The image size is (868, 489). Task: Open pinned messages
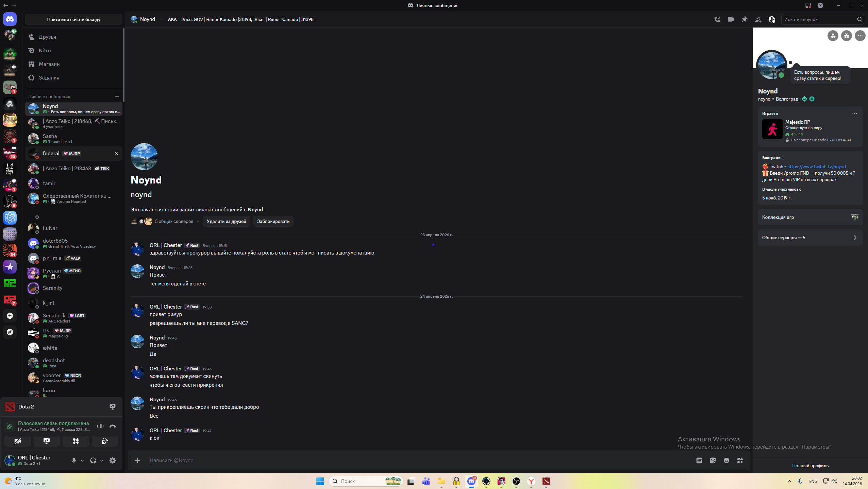(745, 19)
